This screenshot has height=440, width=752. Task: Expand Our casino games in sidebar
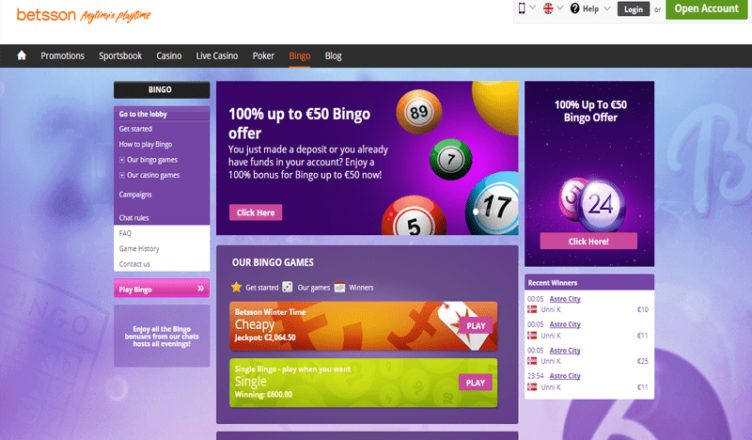click(x=122, y=176)
